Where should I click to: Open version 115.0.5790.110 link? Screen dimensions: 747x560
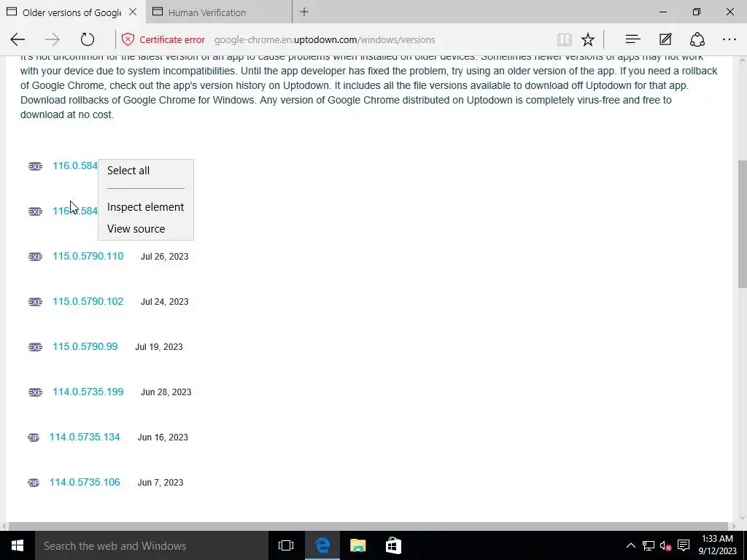(x=88, y=256)
